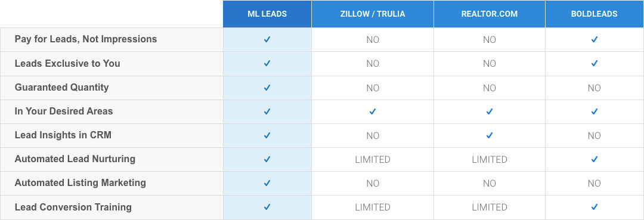
Task: Click BoldLeads checkmark for Pay for Leads row
Action: pos(595,39)
